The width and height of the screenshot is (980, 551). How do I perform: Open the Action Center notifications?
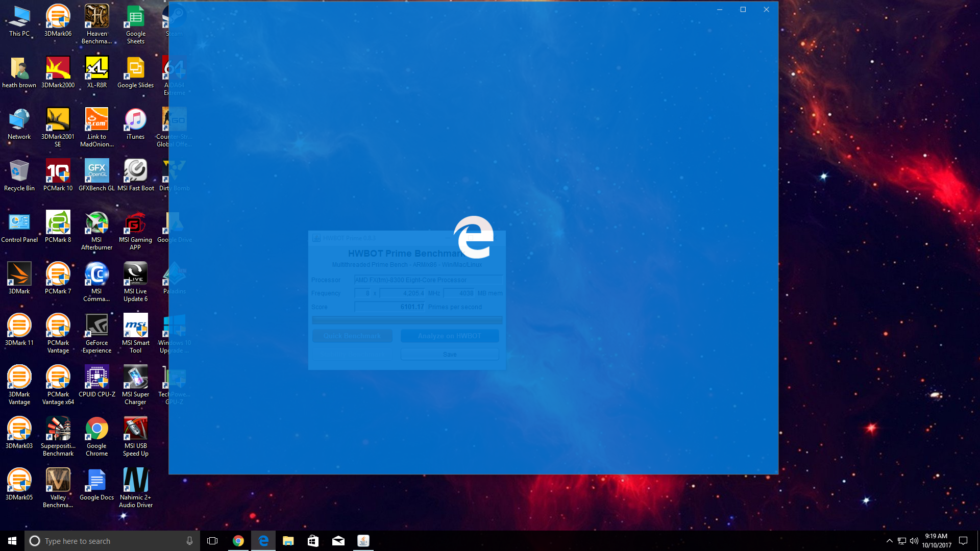pos(963,541)
